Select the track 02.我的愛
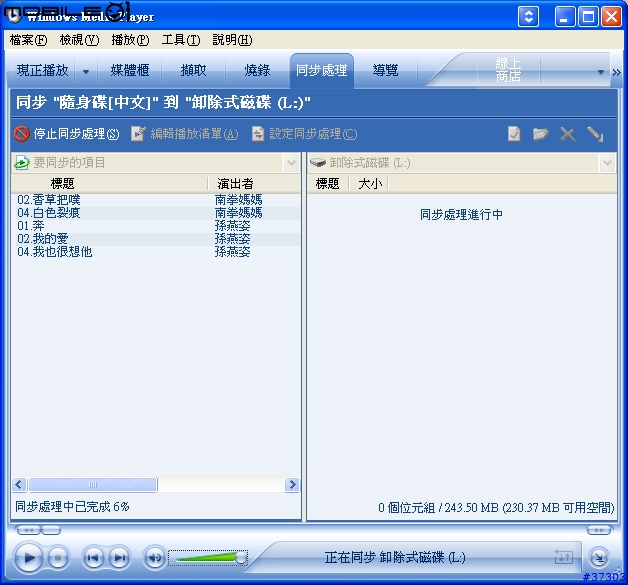The width and height of the screenshot is (628, 585). pyautogui.click(x=42, y=239)
